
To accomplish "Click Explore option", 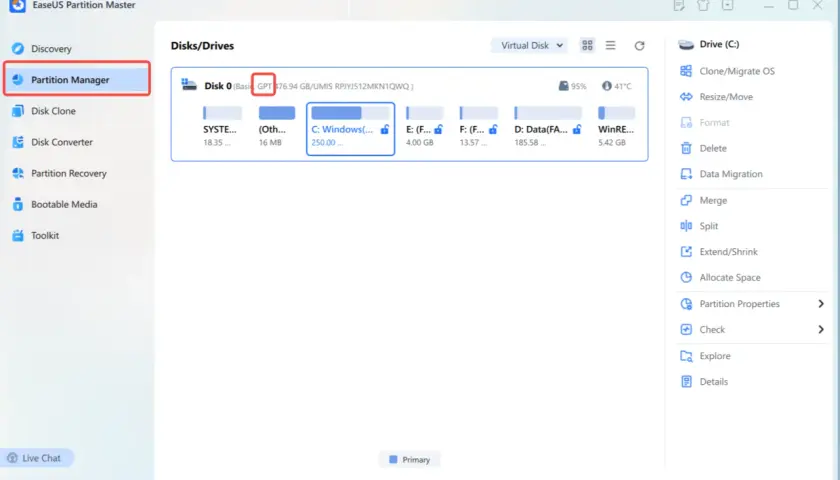I will tap(715, 355).
